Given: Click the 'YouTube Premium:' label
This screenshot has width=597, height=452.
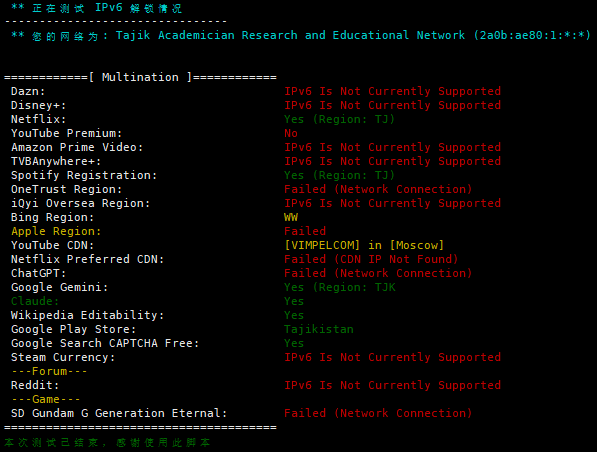Looking at the screenshot, I should 66,133.
